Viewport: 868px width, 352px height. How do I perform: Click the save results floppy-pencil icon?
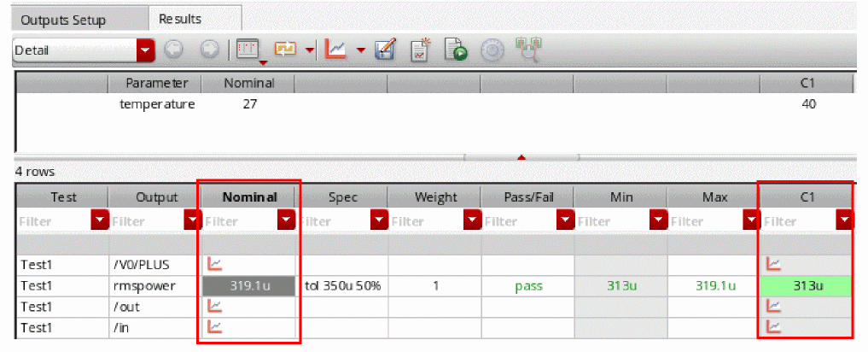[385, 50]
